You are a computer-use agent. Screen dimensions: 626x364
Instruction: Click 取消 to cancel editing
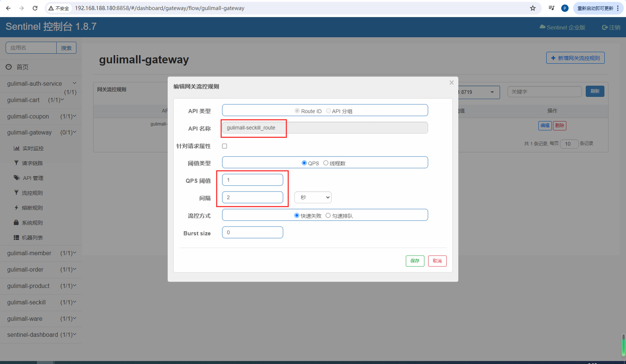437,261
